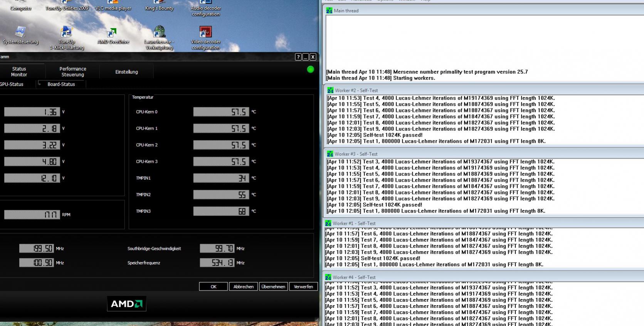Viewport: 644px width, 326px height.
Task: Click Worker #1 Self-Test title bar
Action: 483,223
